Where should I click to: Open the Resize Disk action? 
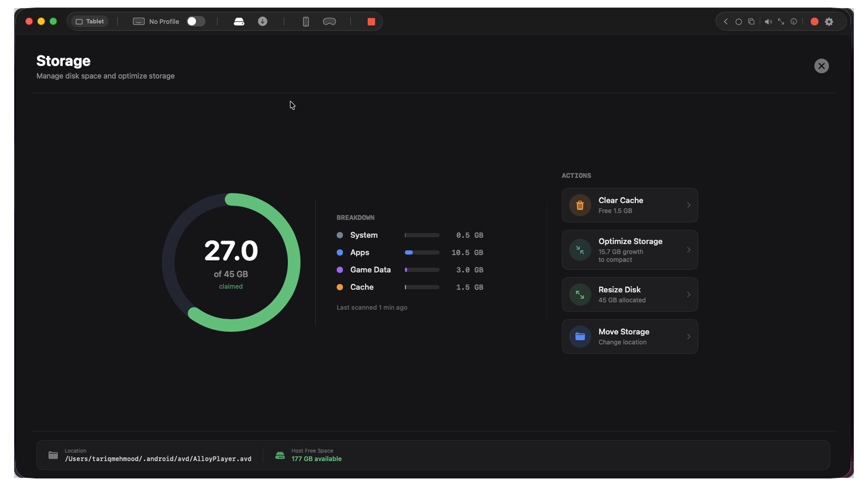(630, 295)
